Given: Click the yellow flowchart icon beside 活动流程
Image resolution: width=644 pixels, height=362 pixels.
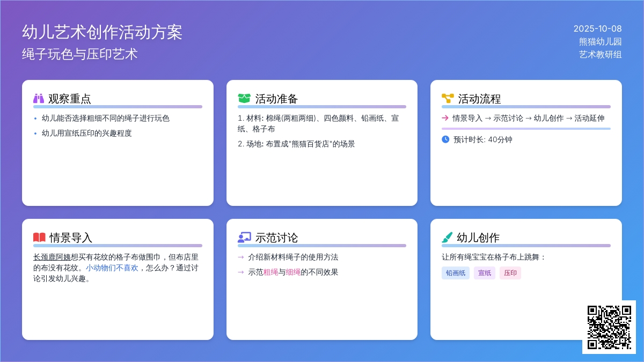Looking at the screenshot, I should [x=448, y=99].
